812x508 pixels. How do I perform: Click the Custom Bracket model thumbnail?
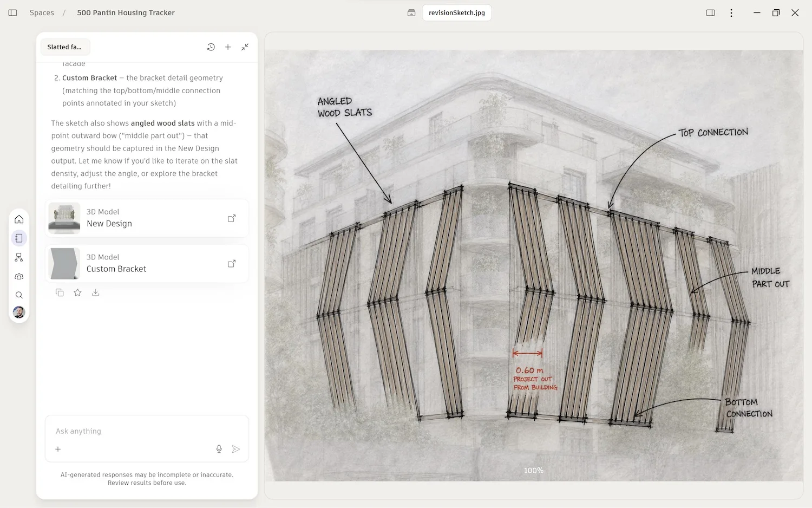coord(64,264)
